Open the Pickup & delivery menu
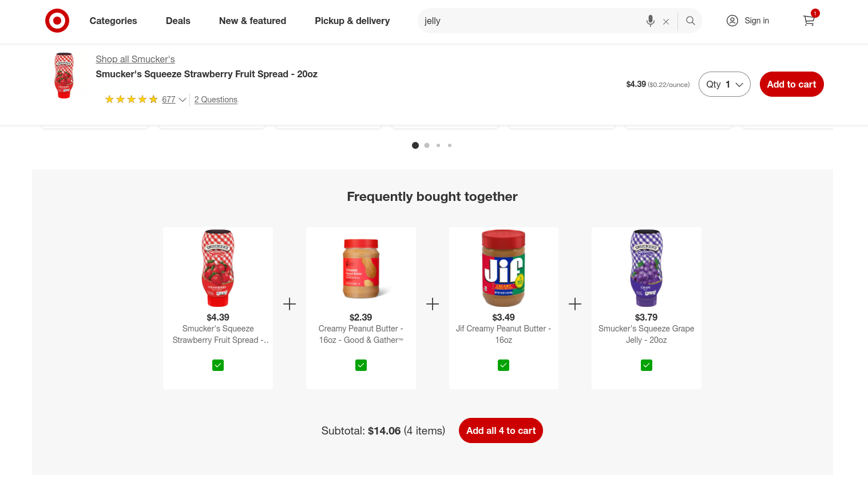 [x=352, y=21]
